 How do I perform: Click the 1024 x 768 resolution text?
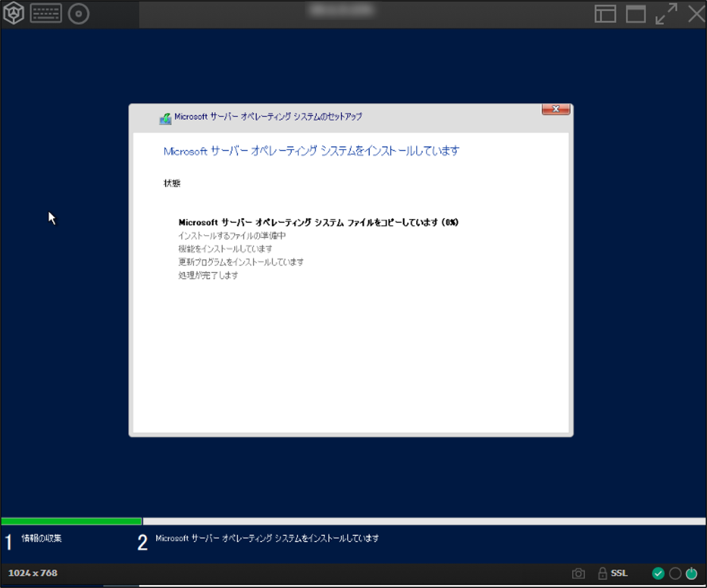tap(33, 573)
